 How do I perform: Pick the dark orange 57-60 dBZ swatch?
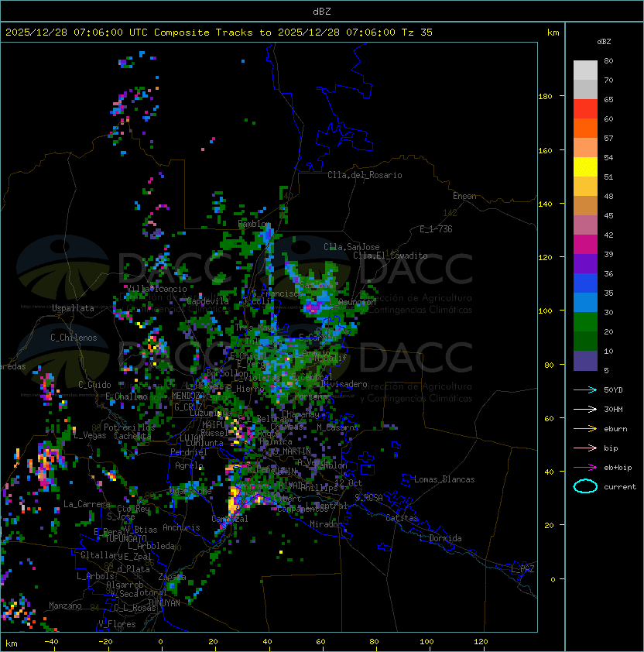click(585, 128)
